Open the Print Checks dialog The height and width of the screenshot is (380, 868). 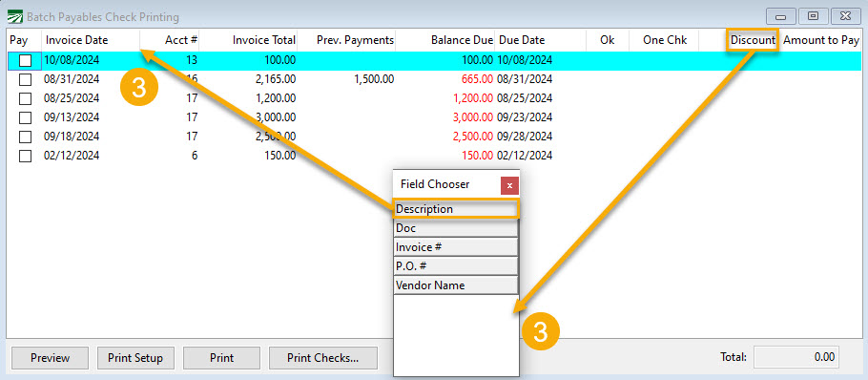[x=322, y=358]
